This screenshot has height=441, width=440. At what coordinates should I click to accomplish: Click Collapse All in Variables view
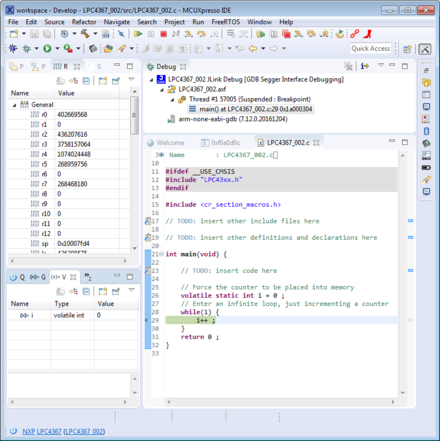[86, 292]
